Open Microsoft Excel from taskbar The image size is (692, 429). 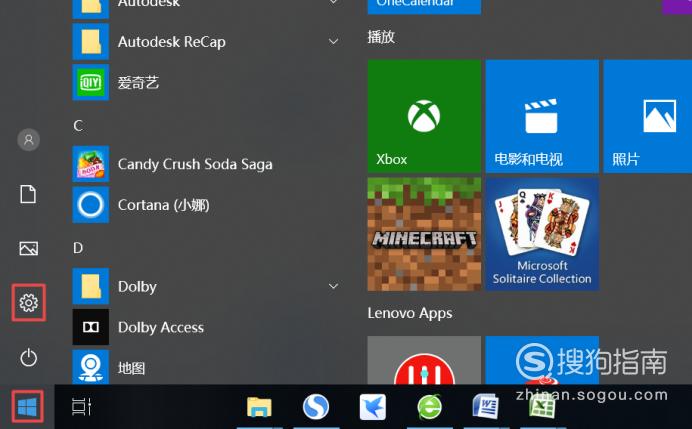tap(542, 406)
